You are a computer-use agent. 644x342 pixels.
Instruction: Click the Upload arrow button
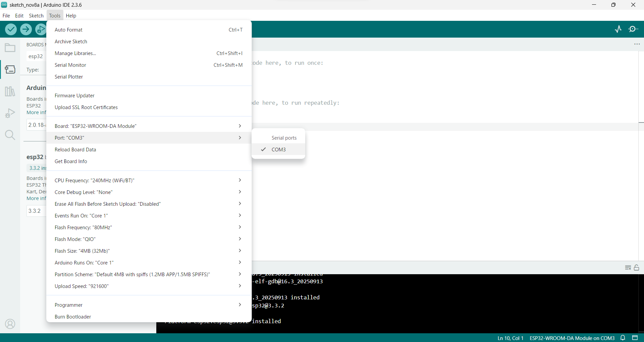pos(26,30)
